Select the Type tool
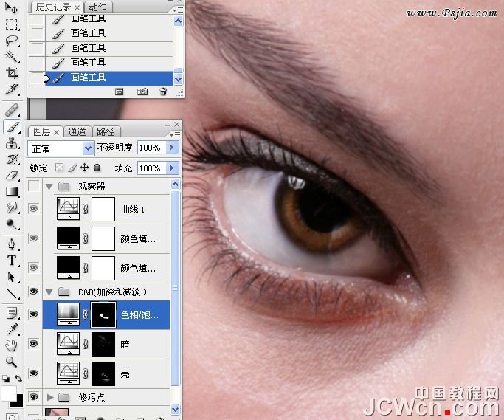This screenshot has height=420, width=504. (12, 261)
